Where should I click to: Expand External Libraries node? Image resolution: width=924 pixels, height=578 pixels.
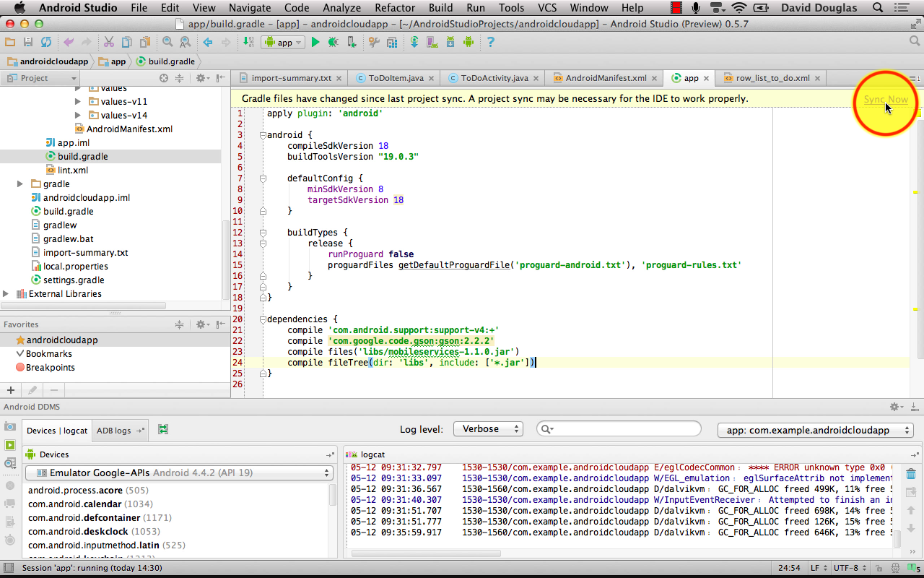point(6,294)
